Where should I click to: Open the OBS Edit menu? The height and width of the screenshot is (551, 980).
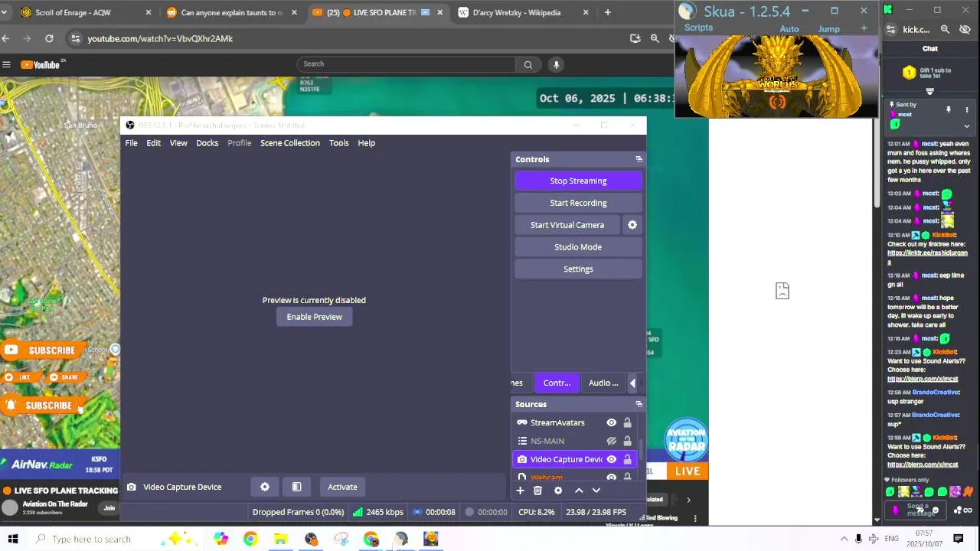click(x=154, y=143)
